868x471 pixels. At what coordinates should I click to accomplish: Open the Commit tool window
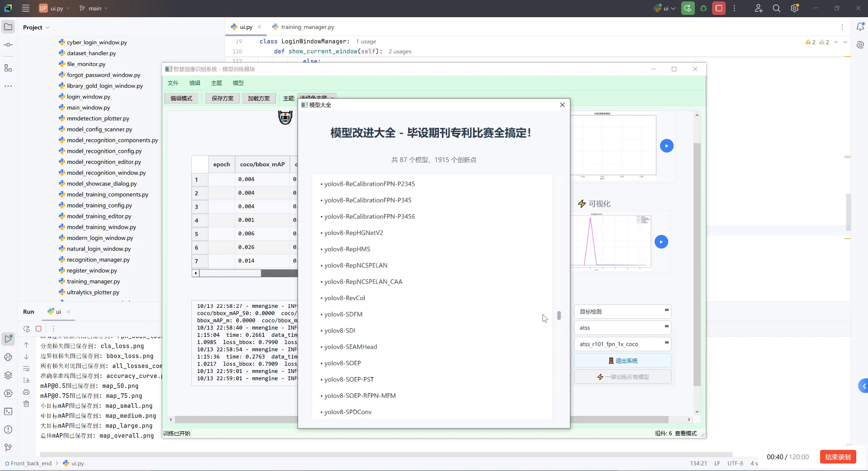[x=8, y=45]
